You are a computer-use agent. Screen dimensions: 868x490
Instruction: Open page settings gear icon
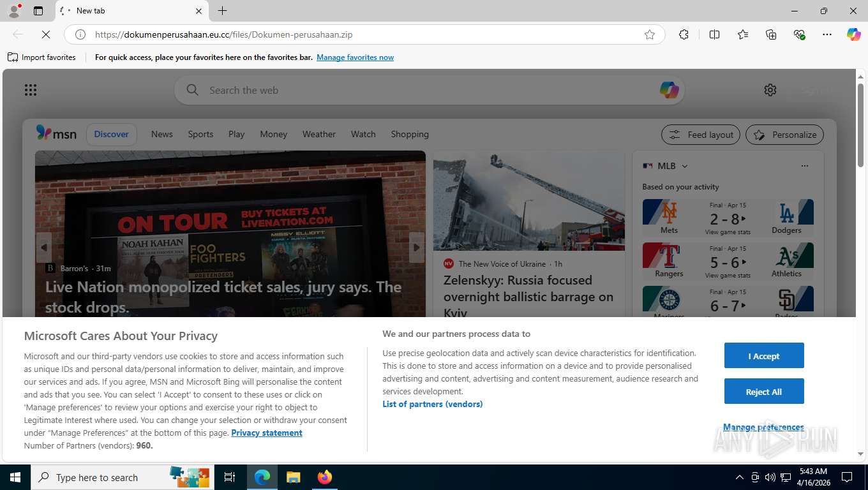(770, 90)
